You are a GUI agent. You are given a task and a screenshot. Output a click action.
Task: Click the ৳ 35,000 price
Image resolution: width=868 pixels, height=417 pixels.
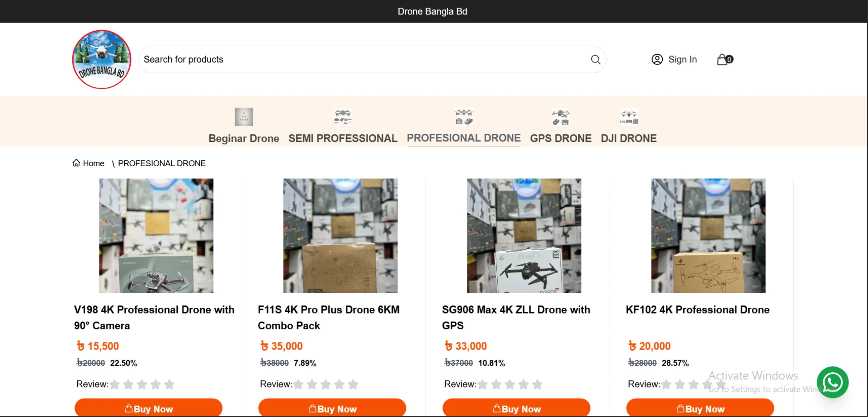(x=282, y=346)
